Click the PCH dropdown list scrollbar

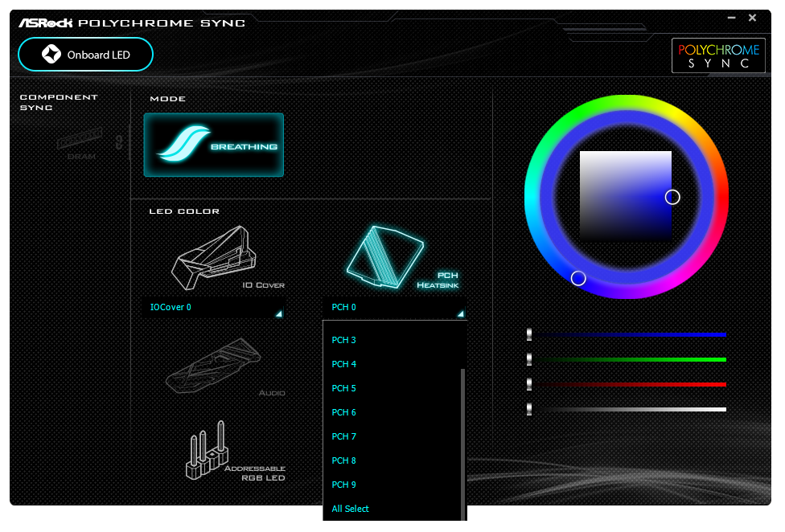(x=463, y=444)
